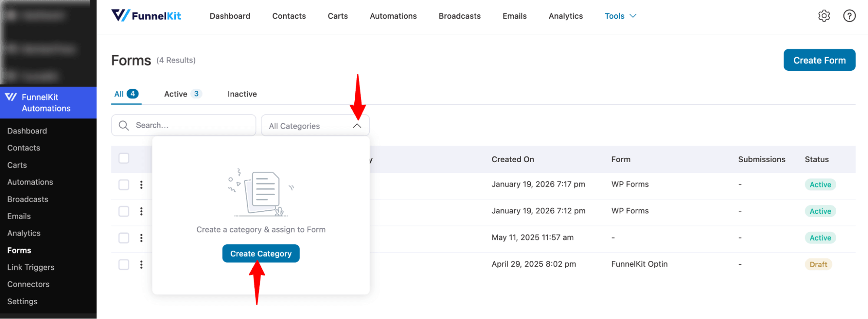Open Link Triggers in left sidebar

(x=30, y=267)
